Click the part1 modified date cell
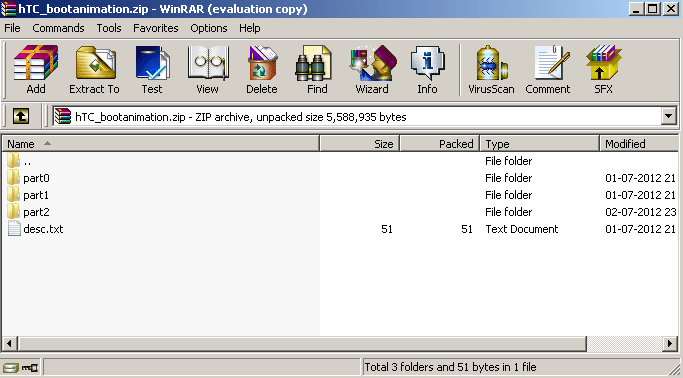Screen dimensions: 683x378 [640, 195]
